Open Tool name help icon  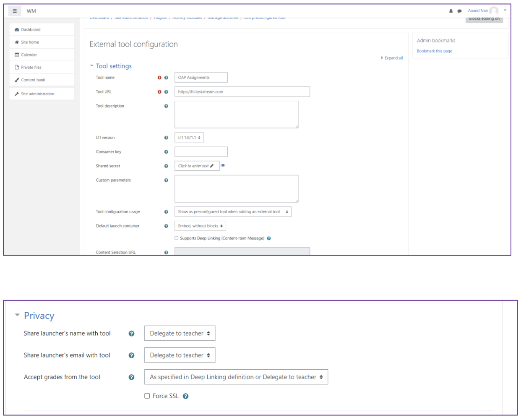[166, 78]
